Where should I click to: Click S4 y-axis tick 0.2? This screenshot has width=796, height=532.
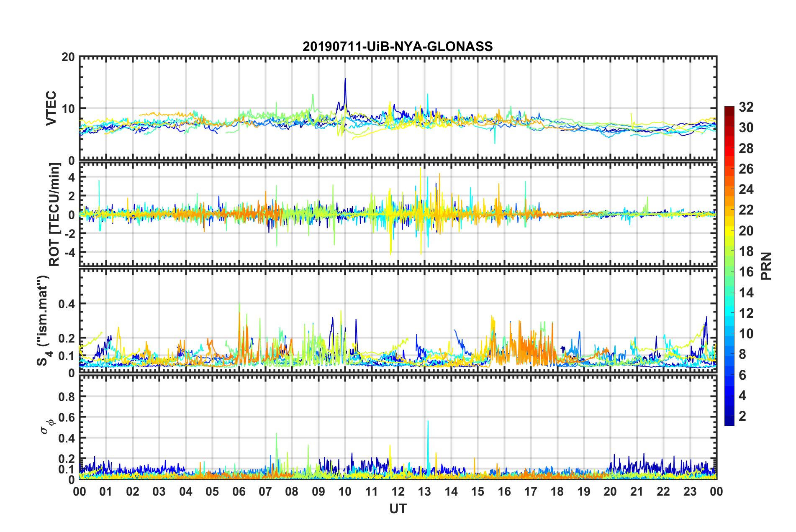coord(66,338)
